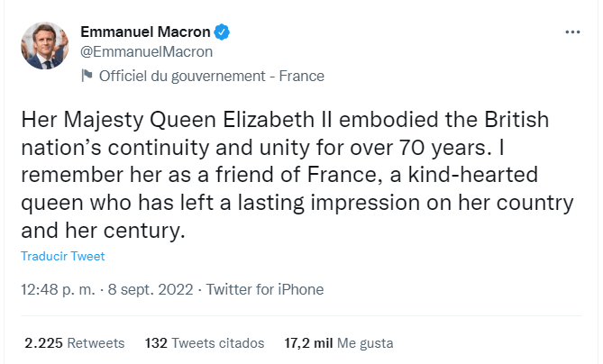603x364 pixels.
Task: Click the @EmmanuelMacron handle
Action: tap(147, 52)
